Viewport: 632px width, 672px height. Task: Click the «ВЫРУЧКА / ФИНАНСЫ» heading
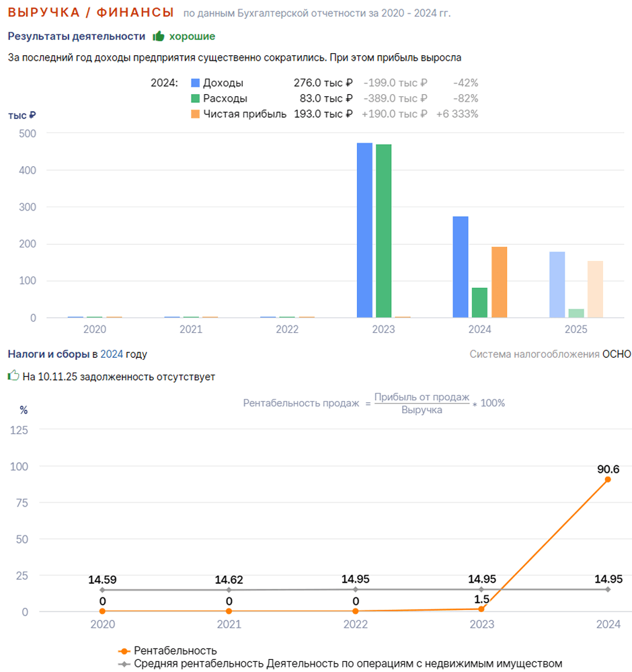point(91,12)
